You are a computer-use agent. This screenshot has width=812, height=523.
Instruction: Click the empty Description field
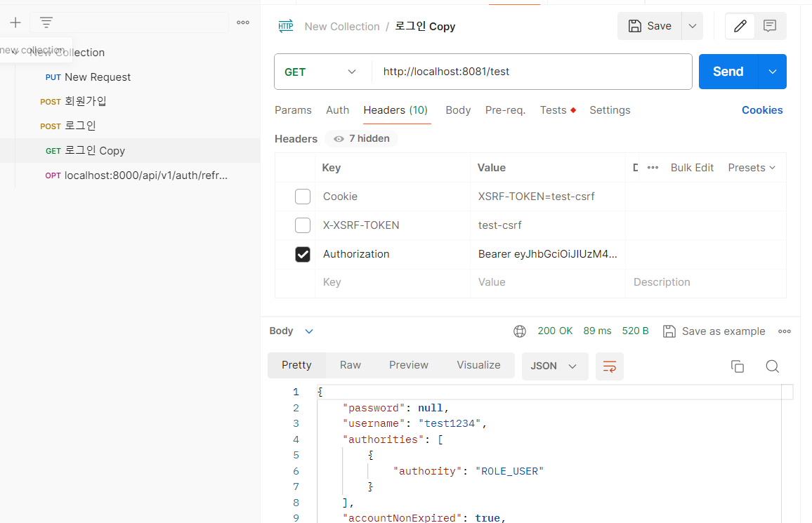[705, 282]
